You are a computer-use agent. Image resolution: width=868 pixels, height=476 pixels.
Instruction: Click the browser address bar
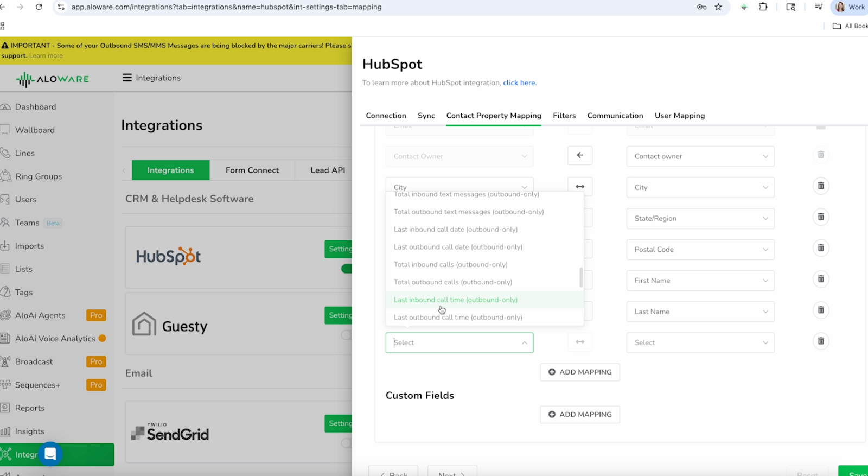(x=374, y=7)
